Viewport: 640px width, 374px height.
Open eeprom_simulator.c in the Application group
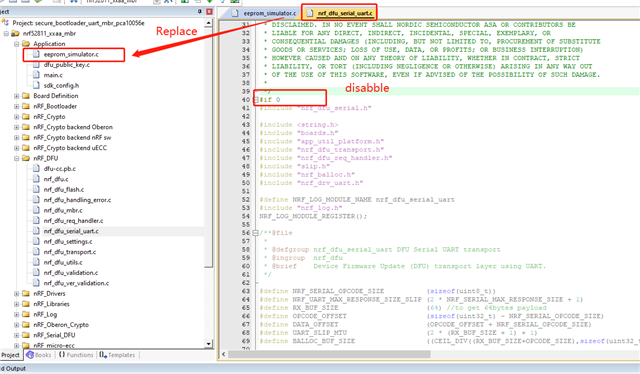click(71, 54)
